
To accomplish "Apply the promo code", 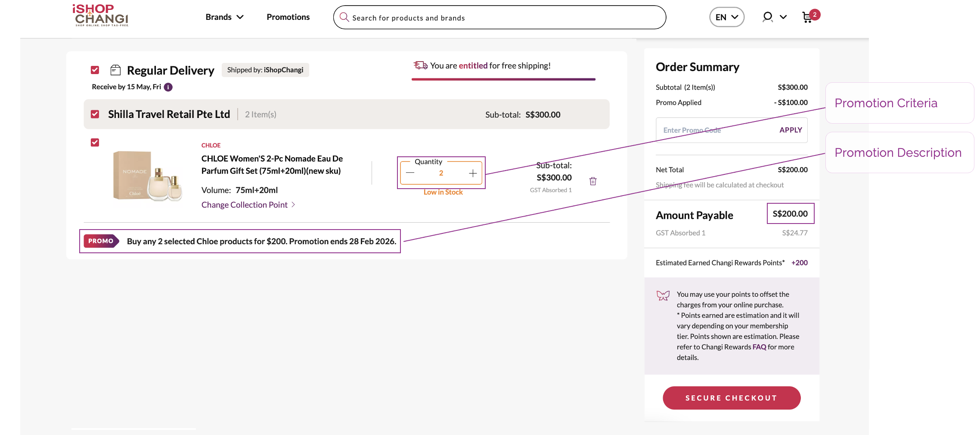I will tap(791, 130).
